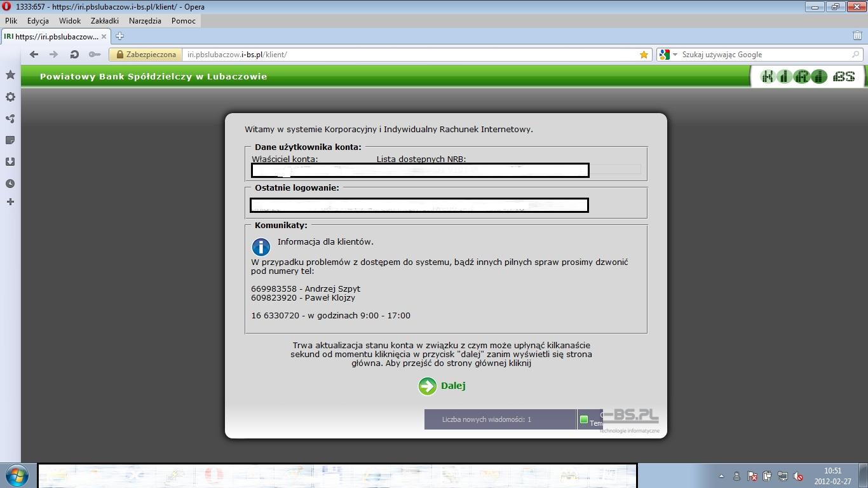
Task: Focus the address bar URL field
Action: 410,55
